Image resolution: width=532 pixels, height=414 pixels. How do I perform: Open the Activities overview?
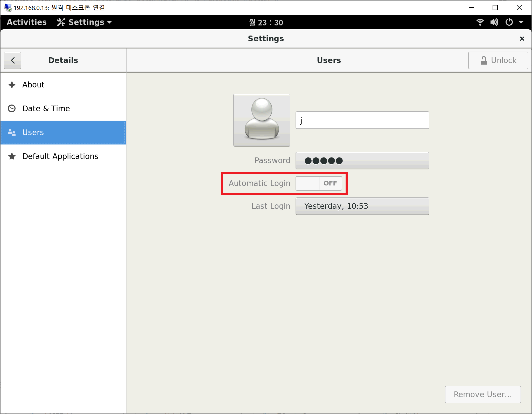[27, 22]
